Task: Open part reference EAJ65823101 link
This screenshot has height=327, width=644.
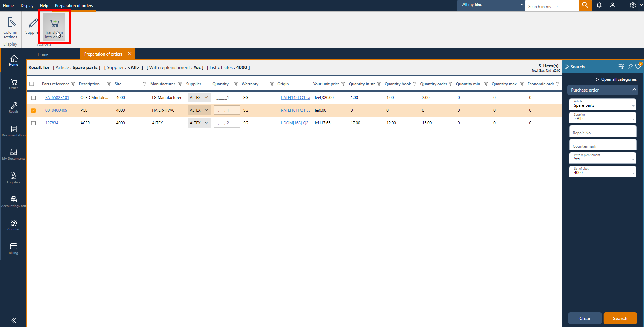Action: [x=57, y=98]
